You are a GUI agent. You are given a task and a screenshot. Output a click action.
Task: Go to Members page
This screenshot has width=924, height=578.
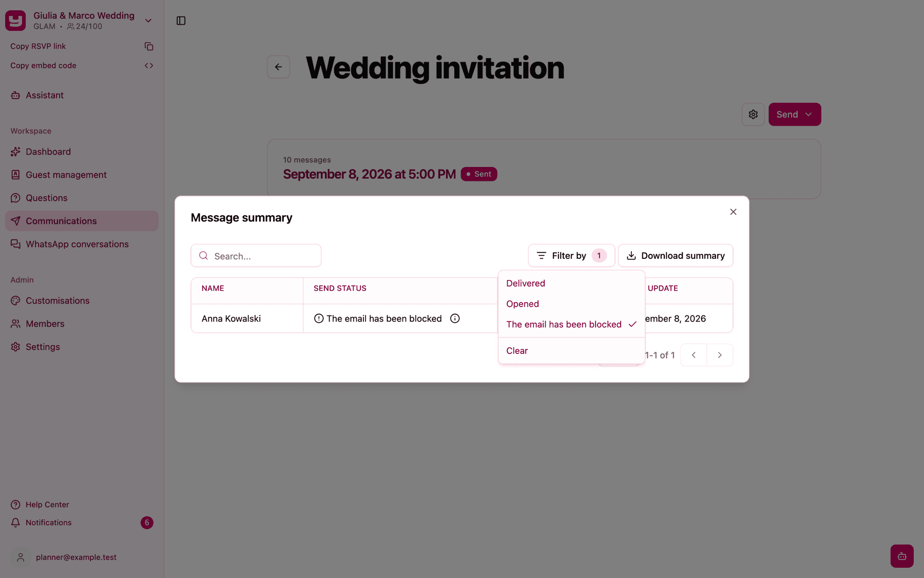[82, 324]
